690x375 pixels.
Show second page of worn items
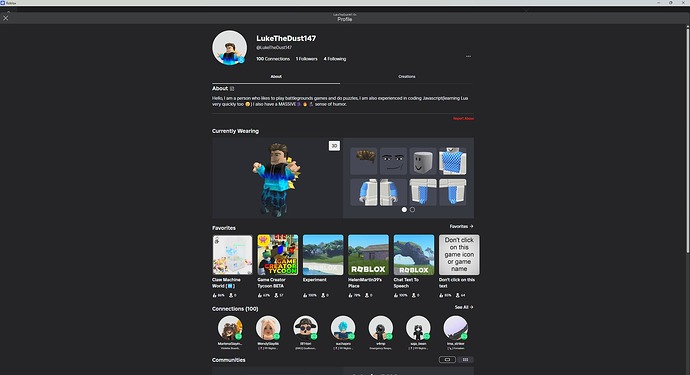[x=412, y=210]
